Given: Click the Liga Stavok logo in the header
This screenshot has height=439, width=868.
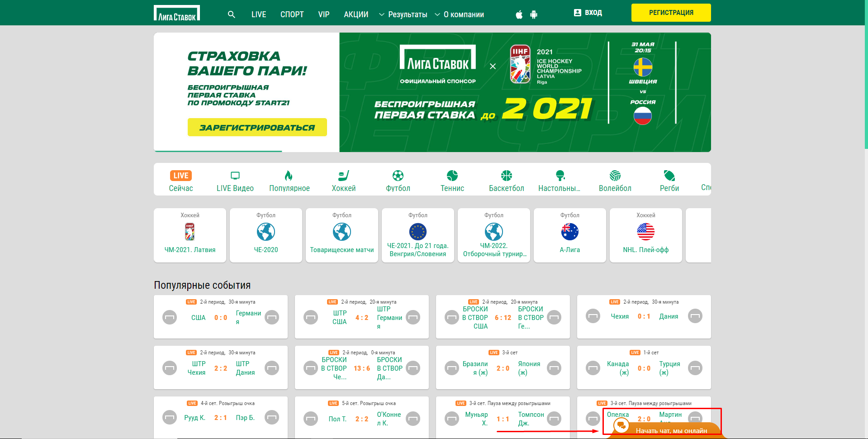Looking at the screenshot, I should coord(177,13).
